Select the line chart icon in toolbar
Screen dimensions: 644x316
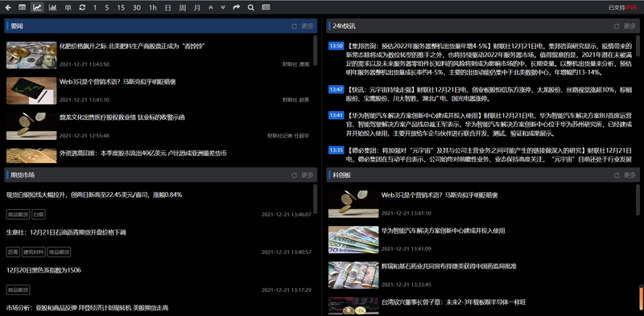(37, 7)
